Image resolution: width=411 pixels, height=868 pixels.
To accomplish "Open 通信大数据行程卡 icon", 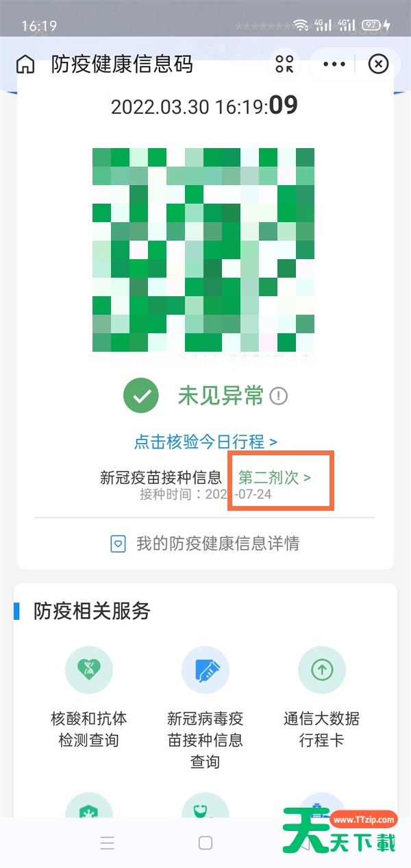I will (x=322, y=670).
